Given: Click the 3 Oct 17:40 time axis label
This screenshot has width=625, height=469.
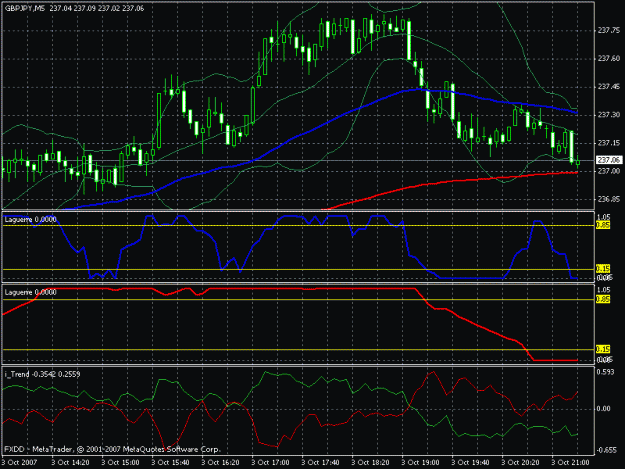Looking at the screenshot, I should coord(320,463).
